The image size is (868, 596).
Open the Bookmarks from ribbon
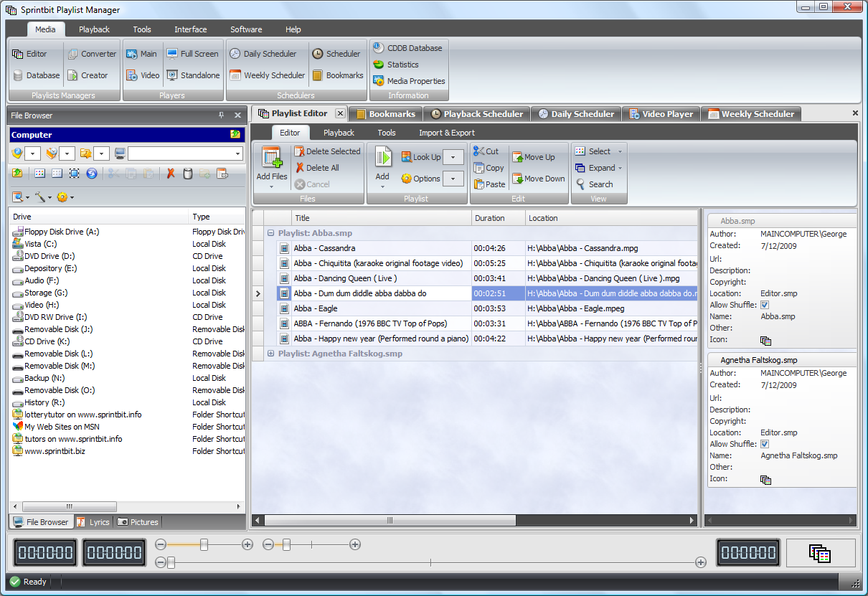coord(338,75)
